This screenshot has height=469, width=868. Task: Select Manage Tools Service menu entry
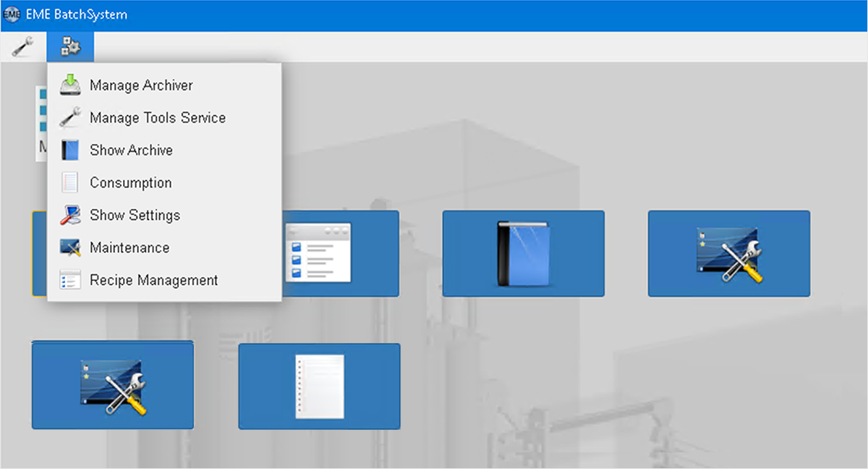(x=164, y=118)
